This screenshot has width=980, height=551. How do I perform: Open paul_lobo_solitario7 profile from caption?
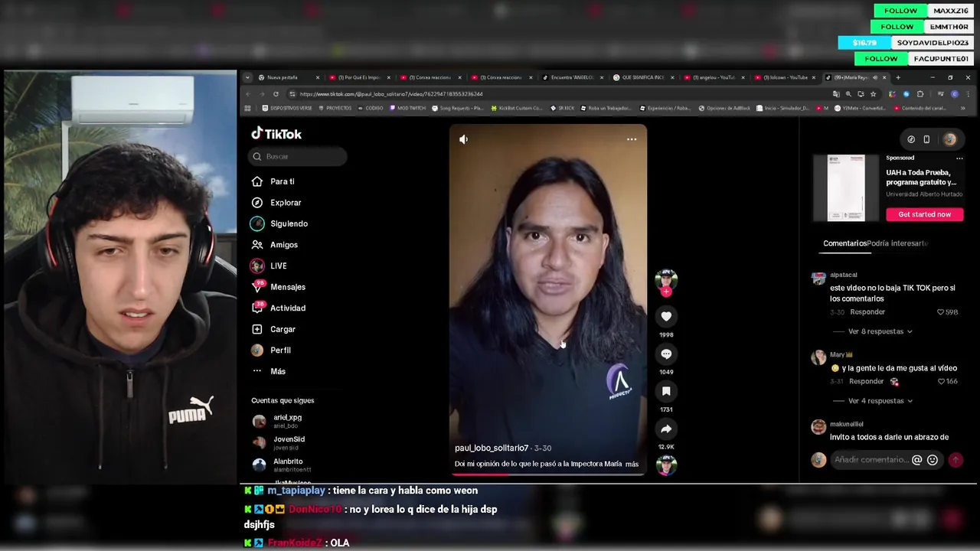(x=492, y=448)
